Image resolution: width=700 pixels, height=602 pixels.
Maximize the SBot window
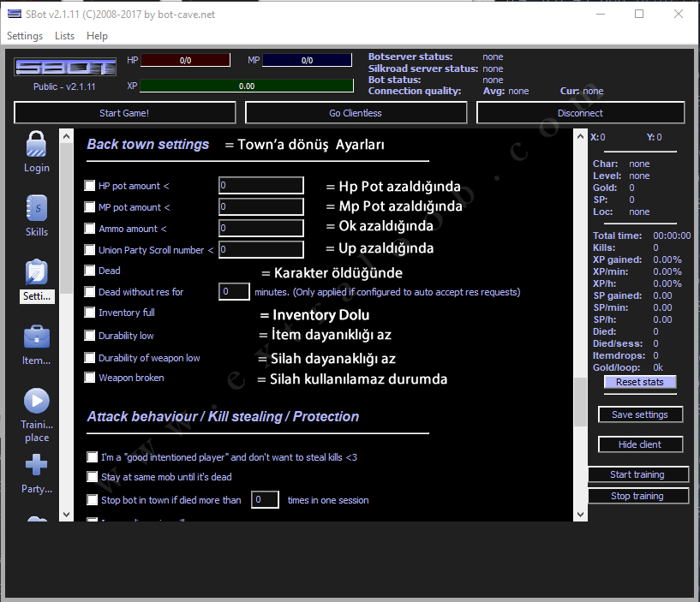[639, 14]
